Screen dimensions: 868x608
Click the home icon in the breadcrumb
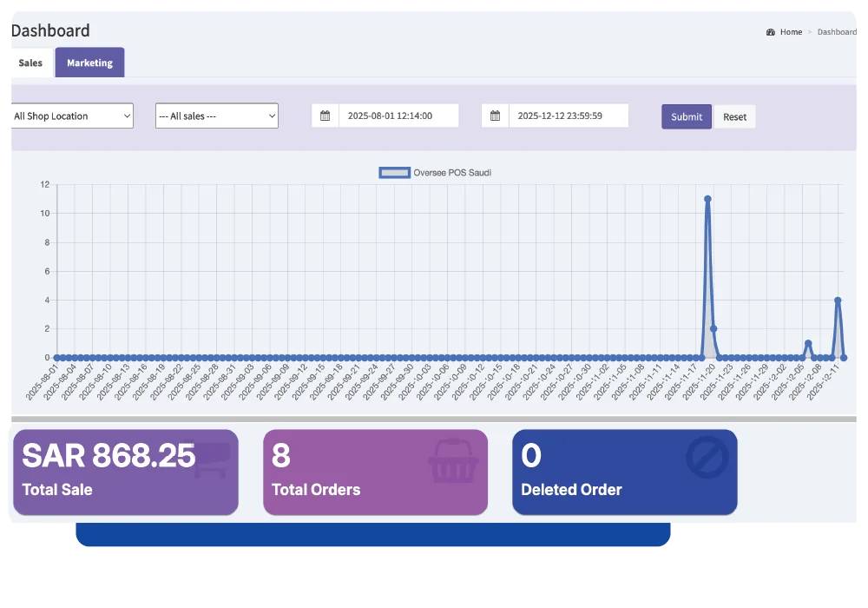770,31
